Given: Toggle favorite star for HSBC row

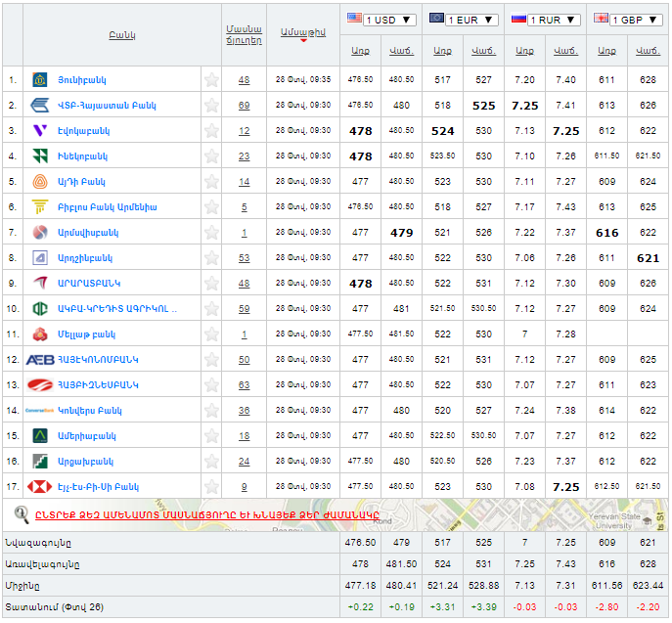Looking at the screenshot, I should (211, 486).
